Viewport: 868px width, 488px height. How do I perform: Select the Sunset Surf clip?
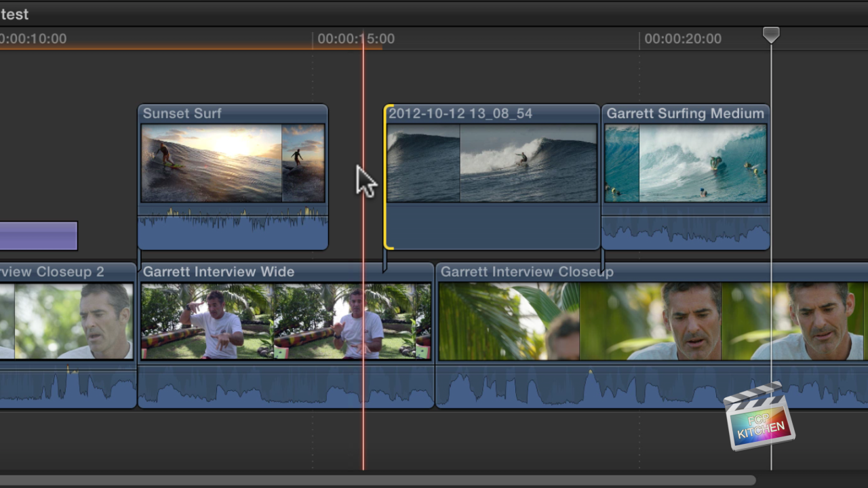tap(233, 163)
